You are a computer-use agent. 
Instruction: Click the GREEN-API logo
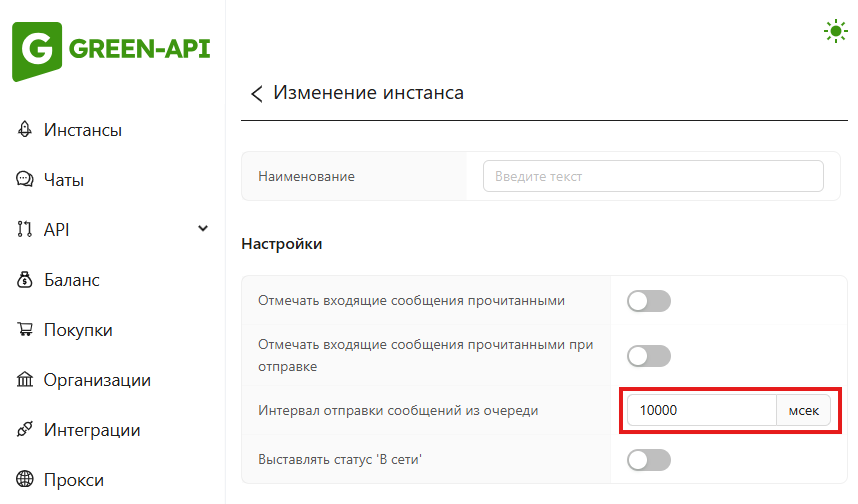click(111, 50)
